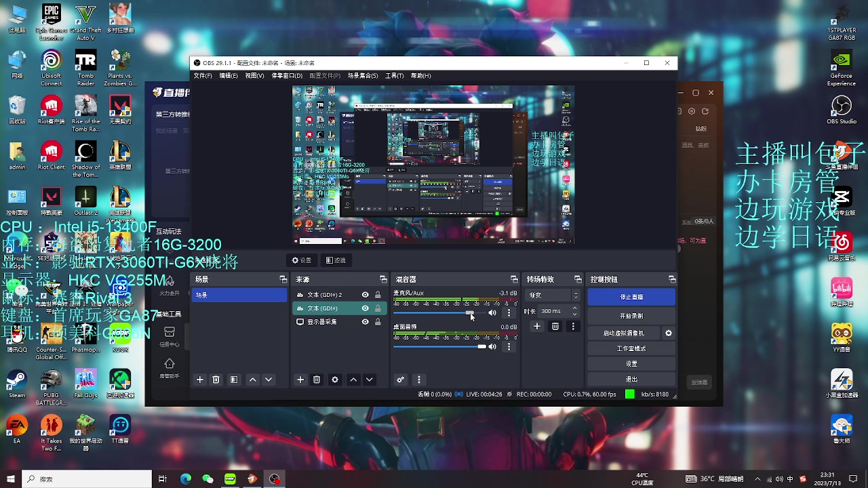
Task: Open 麦克风/Aux three-dot options menu
Action: point(509,313)
